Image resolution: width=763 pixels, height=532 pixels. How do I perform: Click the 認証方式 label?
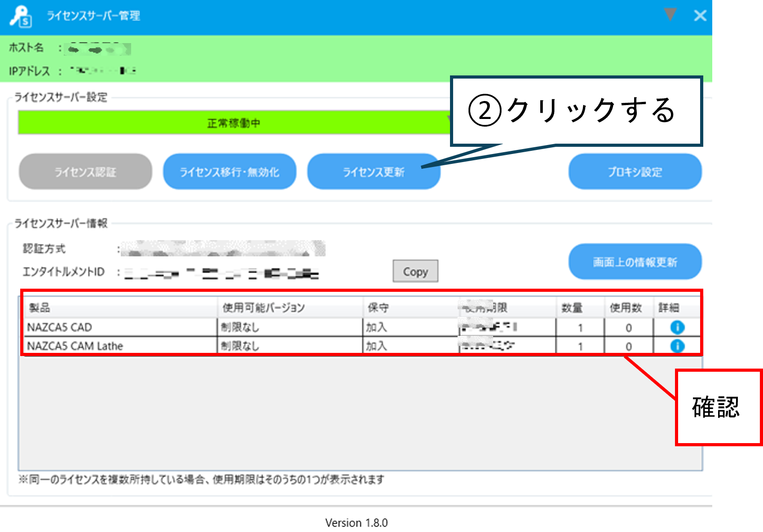click(44, 248)
